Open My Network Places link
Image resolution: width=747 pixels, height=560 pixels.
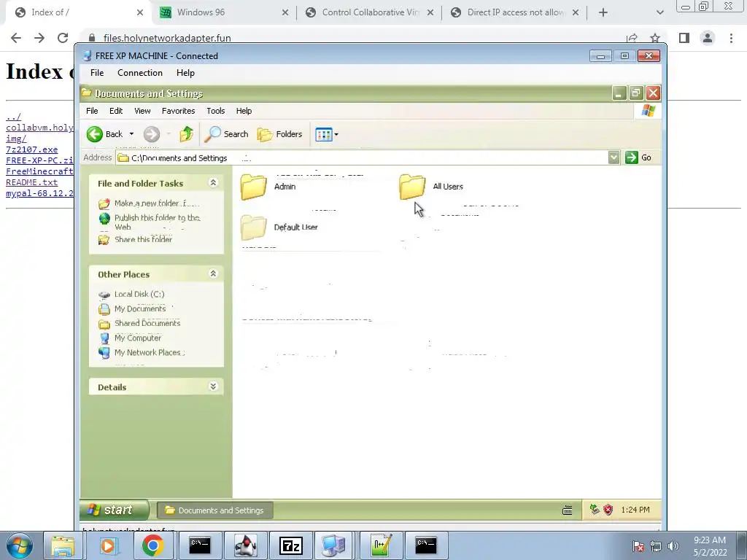pos(147,353)
